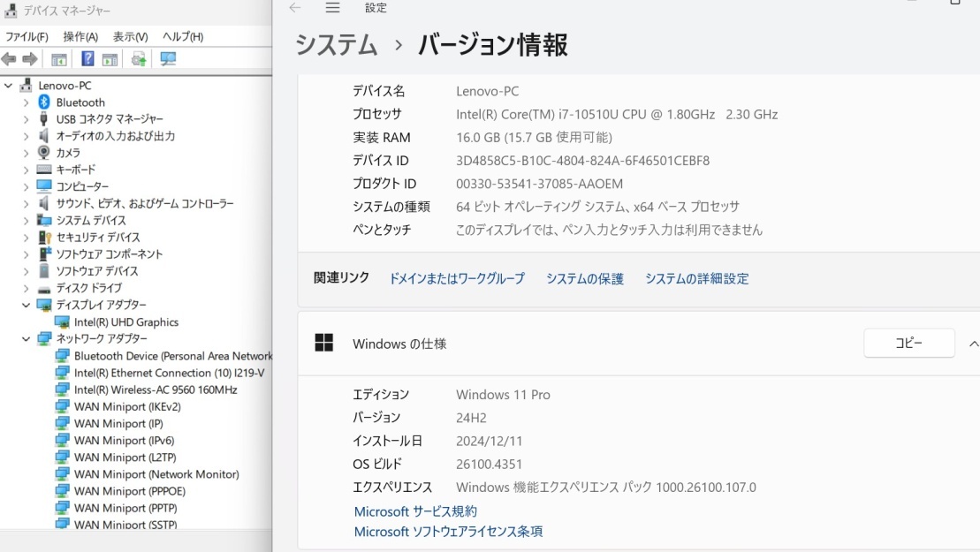The height and width of the screenshot is (552, 980).
Task: Click the バージョン value 24H2
Action: pos(471,418)
